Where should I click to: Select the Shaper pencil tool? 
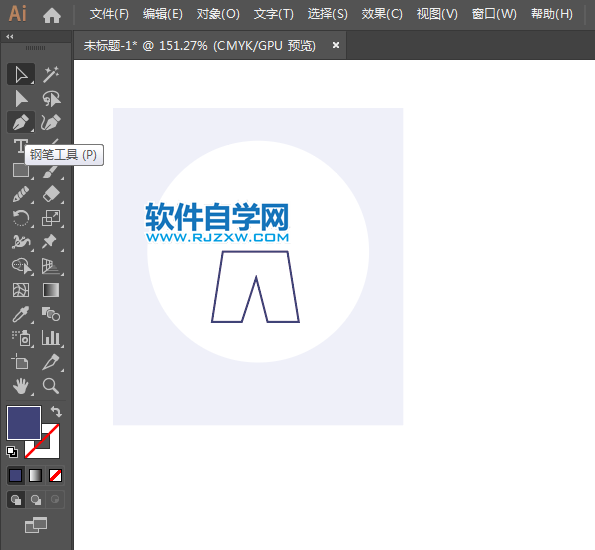click(x=21, y=194)
